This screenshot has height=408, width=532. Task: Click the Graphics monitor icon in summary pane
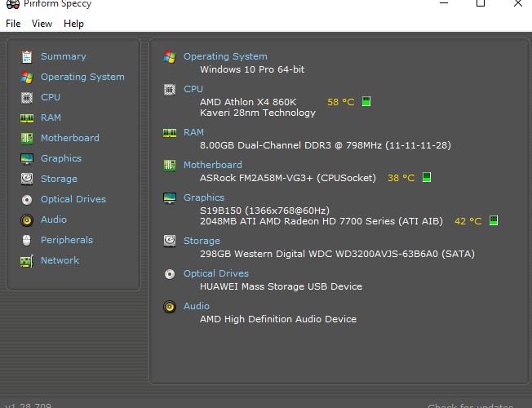(x=170, y=198)
